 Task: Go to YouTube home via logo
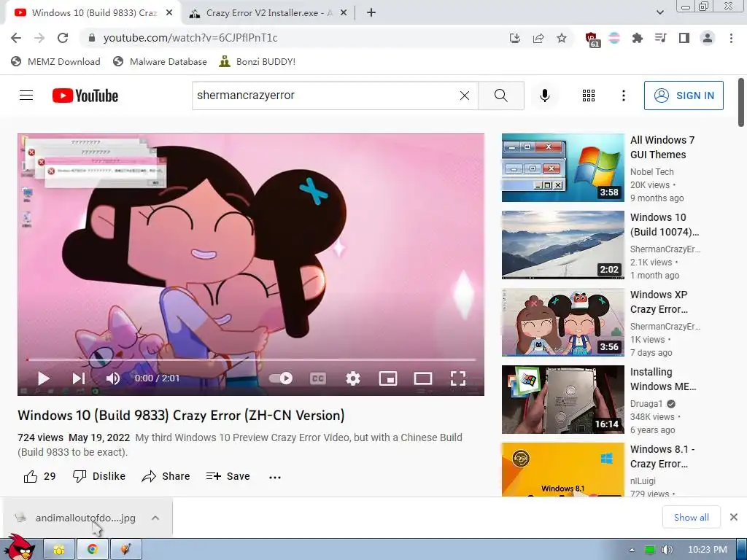85,96
